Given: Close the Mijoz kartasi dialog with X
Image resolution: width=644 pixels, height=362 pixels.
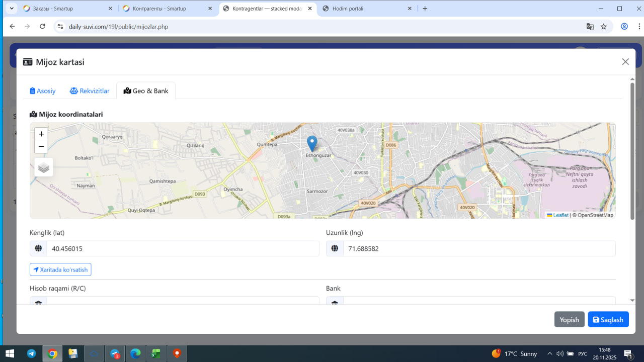Looking at the screenshot, I should [625, 62].
